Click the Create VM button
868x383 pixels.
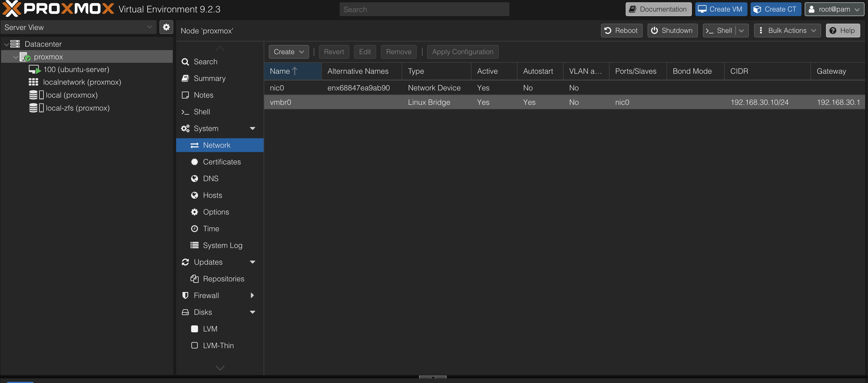pyautogui.click(x=721, y=9)
